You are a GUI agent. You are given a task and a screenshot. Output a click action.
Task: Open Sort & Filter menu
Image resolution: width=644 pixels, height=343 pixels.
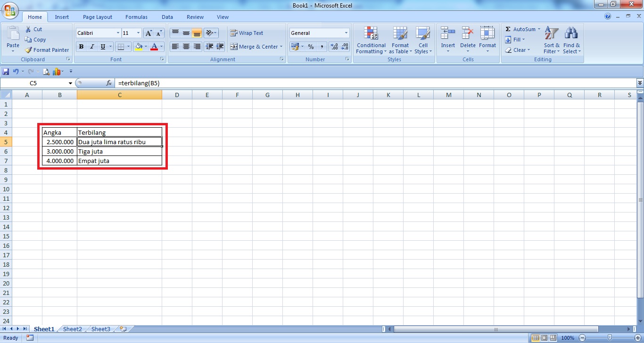[x=552, y=41]
